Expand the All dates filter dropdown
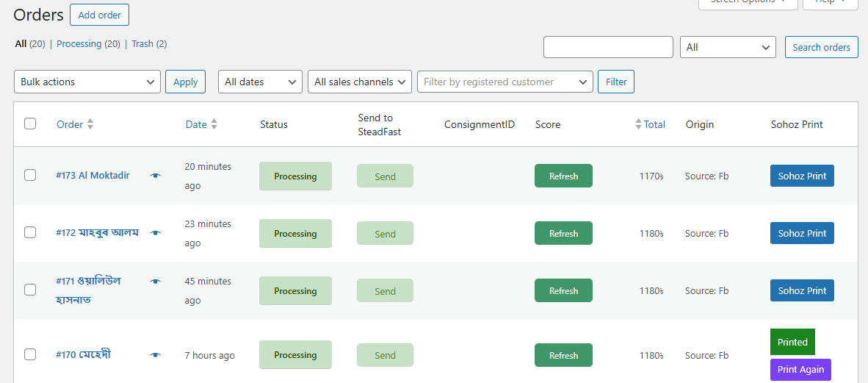 coord(260,82)
